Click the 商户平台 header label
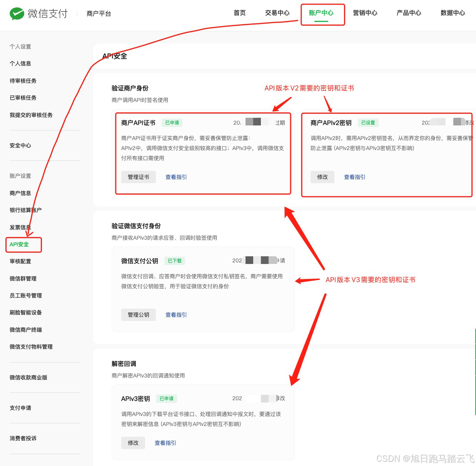 pyautogui.click(x=99, y=13)
